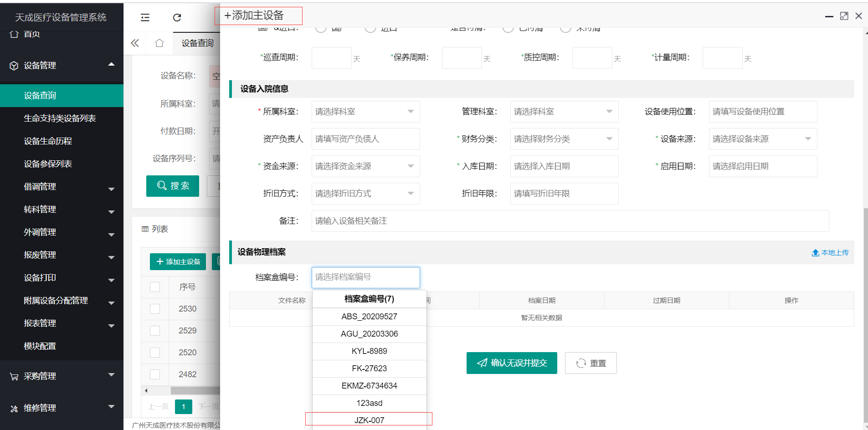Image resolution: width=868 pixels, height=430 pixels.
Task: Click the list grid icon beside 列表
Action: tap(145, 229)
